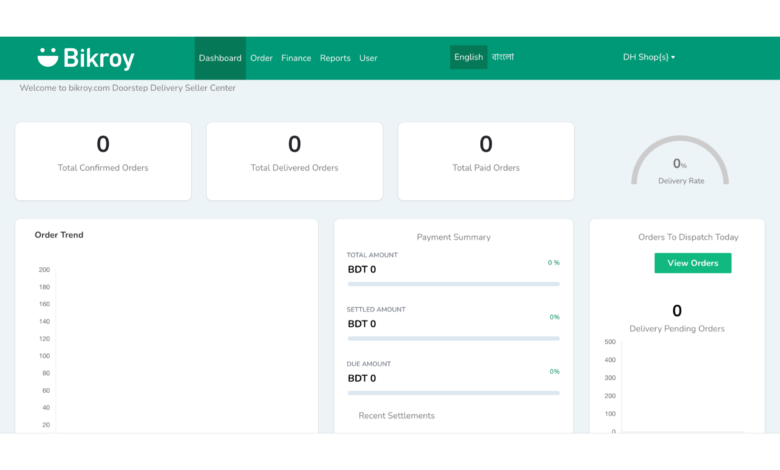Click the Due Amount progress bar
This screenshot has width=780, height=470.
(453, 393)
